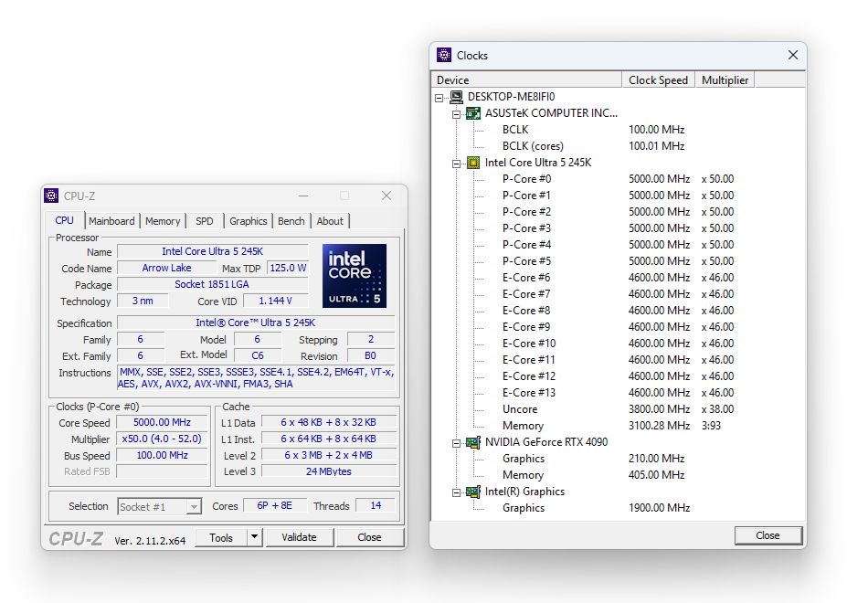
Task: Click the Core Speed 5000.00 MHz value
Action: pos(163,422)
